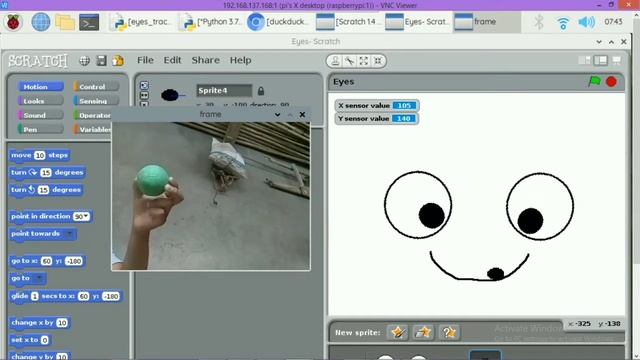Save project with floppy disk icon
The width and height of the screenshot is (640, 360).
pos(101,61)
